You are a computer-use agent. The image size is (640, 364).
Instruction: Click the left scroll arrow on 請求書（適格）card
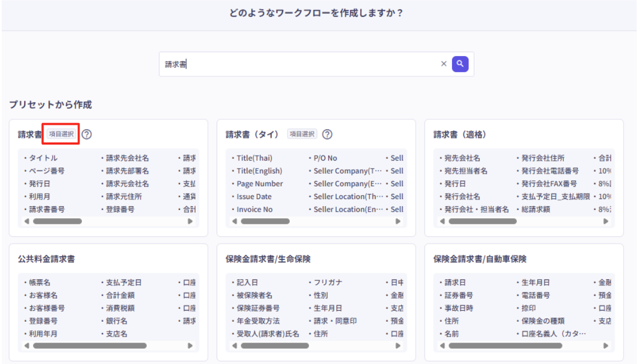(x=442, y=220)
